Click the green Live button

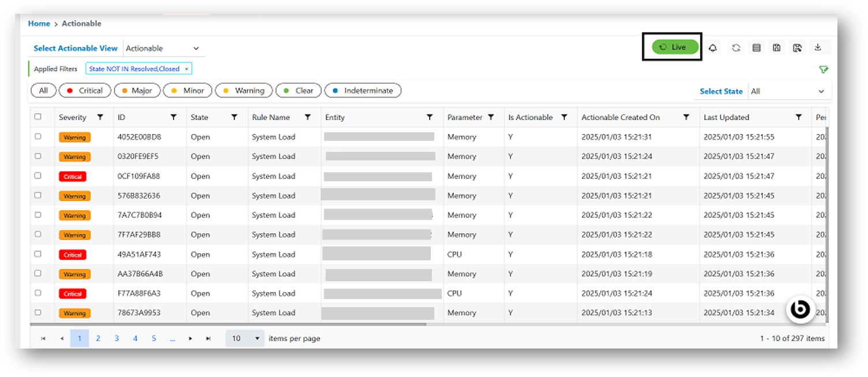675,47
